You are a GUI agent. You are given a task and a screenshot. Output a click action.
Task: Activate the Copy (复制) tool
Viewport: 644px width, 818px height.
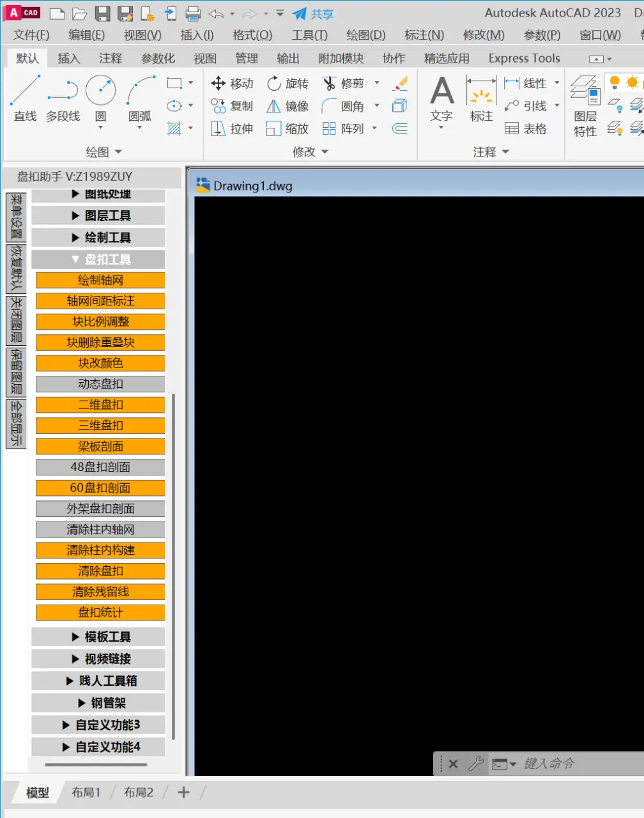tap(232, 106)
